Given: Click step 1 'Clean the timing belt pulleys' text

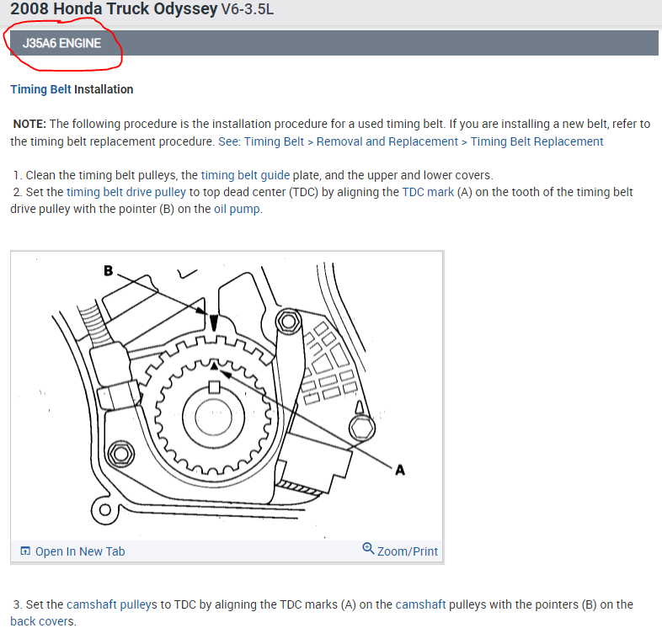Looking at the screenshot, I should pyautogui.click(x=254, y=175).
